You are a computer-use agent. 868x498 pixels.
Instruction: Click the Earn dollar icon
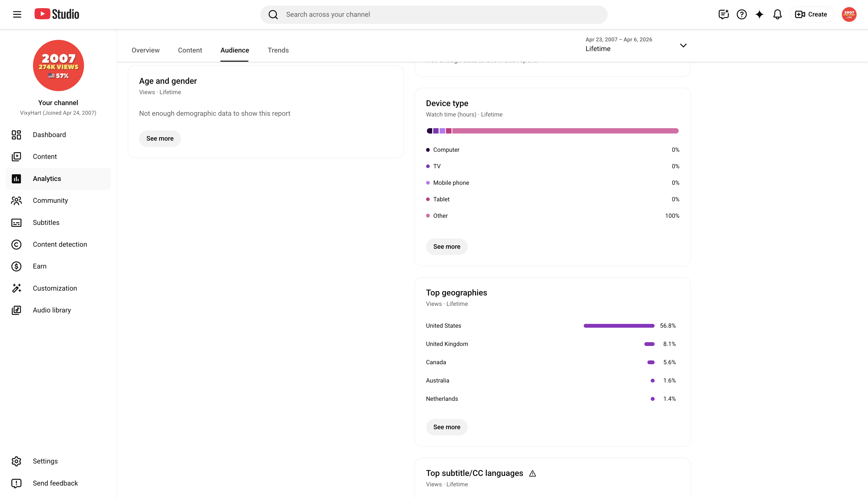[x=16, y=267]
